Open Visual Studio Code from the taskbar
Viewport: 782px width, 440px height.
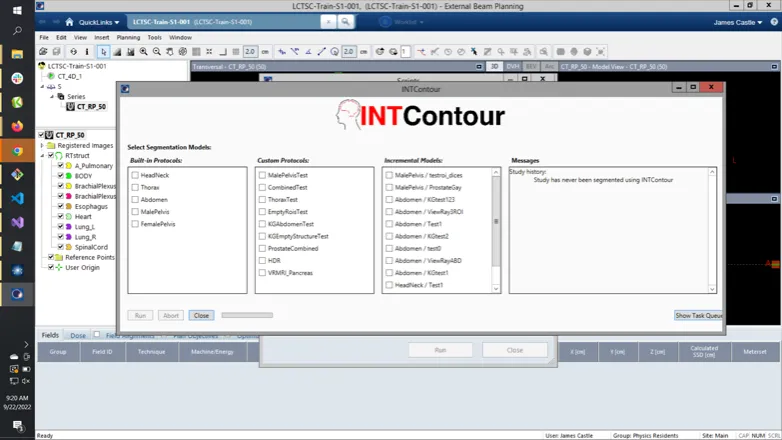tap(17, 199)
